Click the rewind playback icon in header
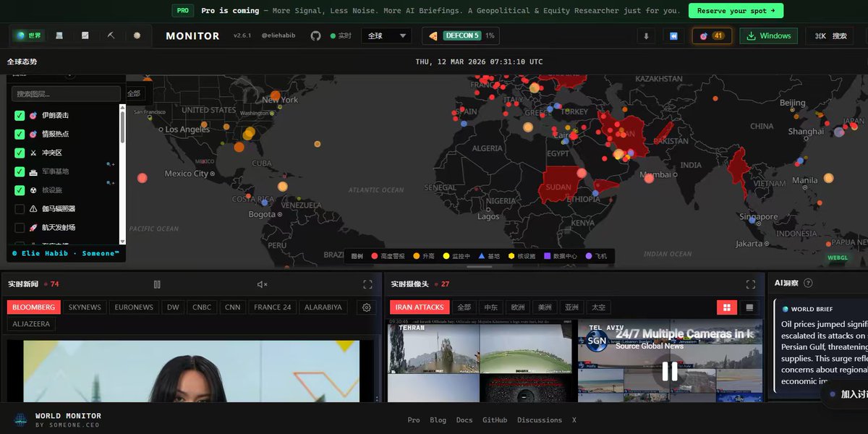 coord(673,36)
